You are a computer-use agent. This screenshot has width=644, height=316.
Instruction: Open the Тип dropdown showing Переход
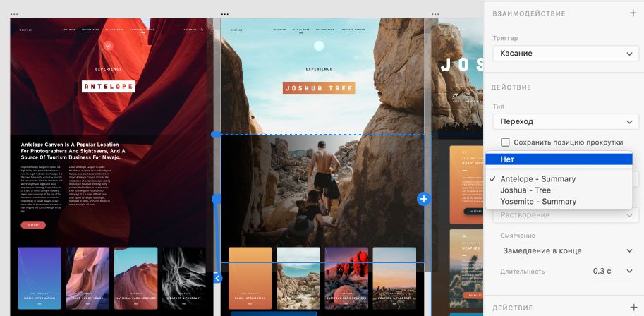click(566, 121)
